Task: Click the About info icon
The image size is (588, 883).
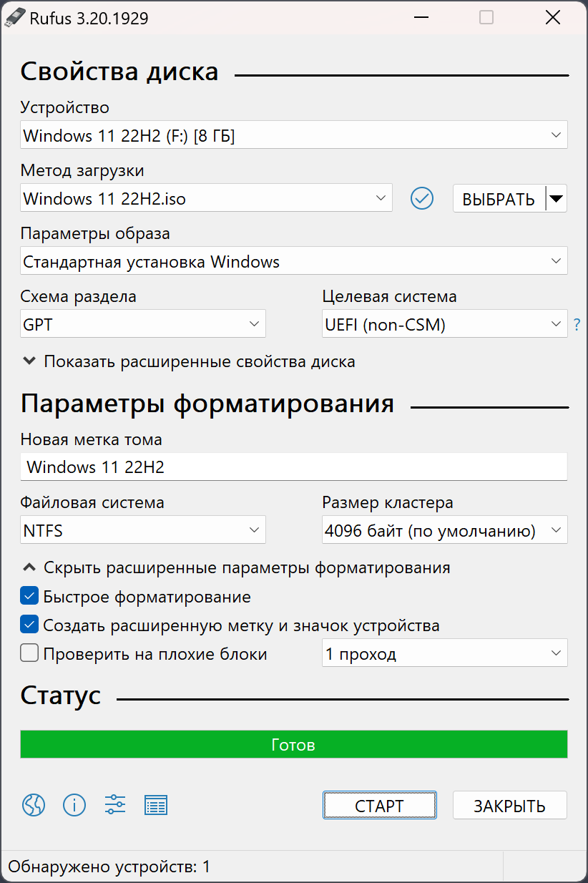Action: pos(74,805)
